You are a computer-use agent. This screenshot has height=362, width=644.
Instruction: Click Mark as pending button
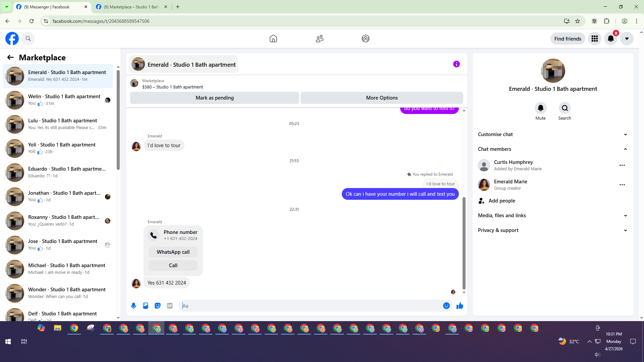[x=215, y=98]
